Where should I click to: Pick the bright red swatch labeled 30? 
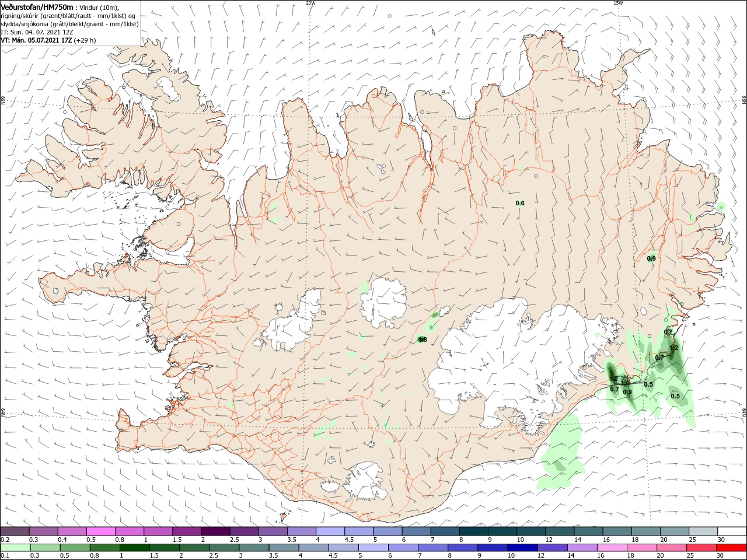(731, 548)
